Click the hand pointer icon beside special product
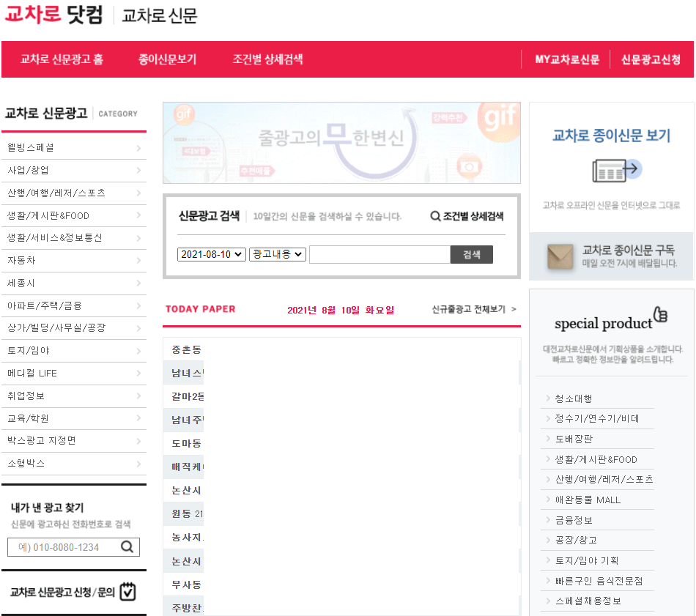This screenshot has width=696, height=616. (x=661, y=314)
